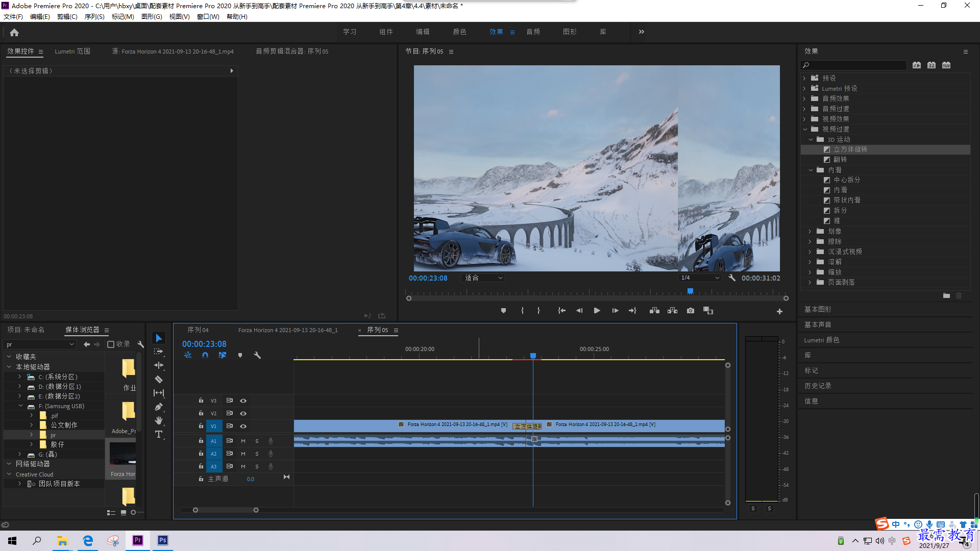Image resolution: width=980 pixels, height=551 pixels.
Task: Click Accelerated Effects filter icon
Action: pos(917,65)
